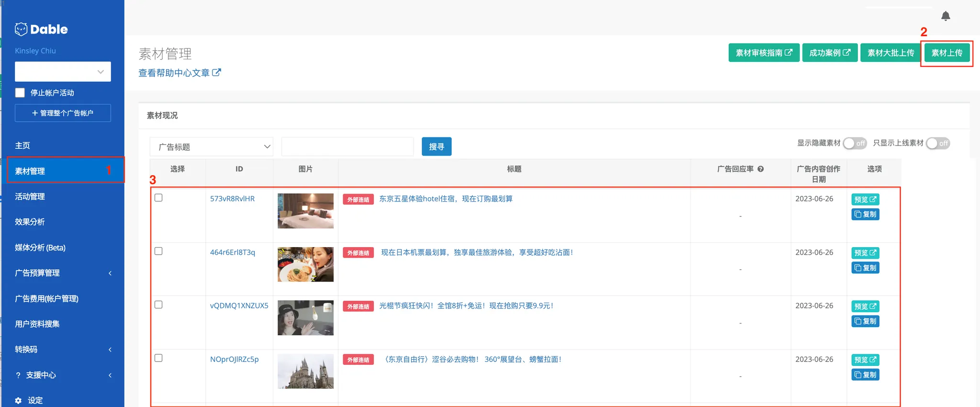Image resolution: width=980 pixels, height=407 pixels.
Task: Open 广告费用(帐户管理) in the sidebar
Action: [x=47, y=299]
